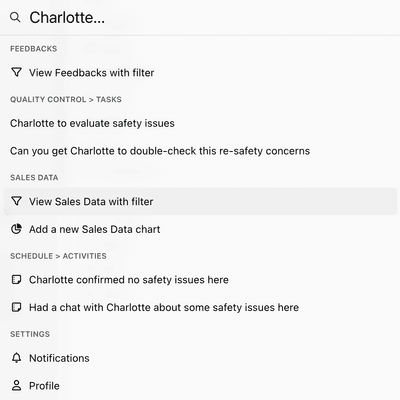
Task: Click the pie chart icon for Sales Data chart
Action: (x=16, y=229)
